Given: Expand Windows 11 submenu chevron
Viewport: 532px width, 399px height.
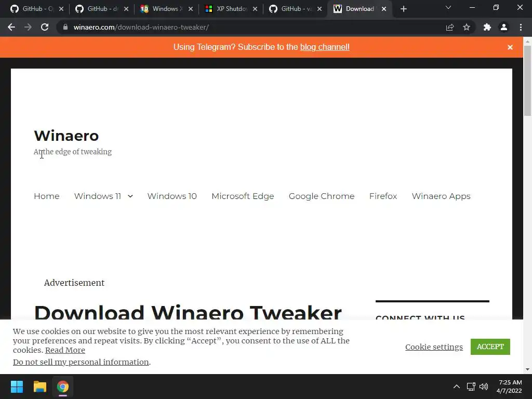Looking at the screenshot, I should 130,196.
